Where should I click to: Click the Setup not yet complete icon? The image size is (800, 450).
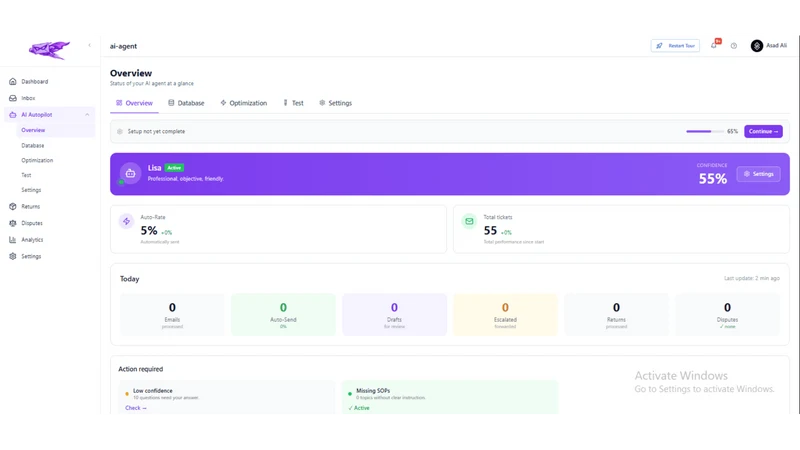120,131
